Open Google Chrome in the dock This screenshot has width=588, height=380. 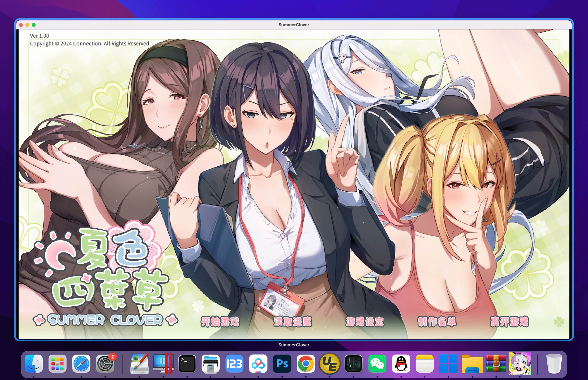tap(306, 364)
